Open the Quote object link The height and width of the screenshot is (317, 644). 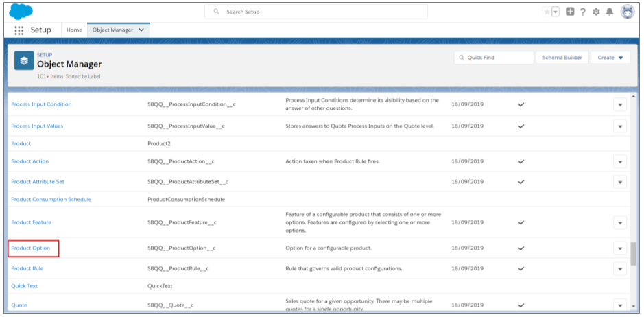(19, 305)
